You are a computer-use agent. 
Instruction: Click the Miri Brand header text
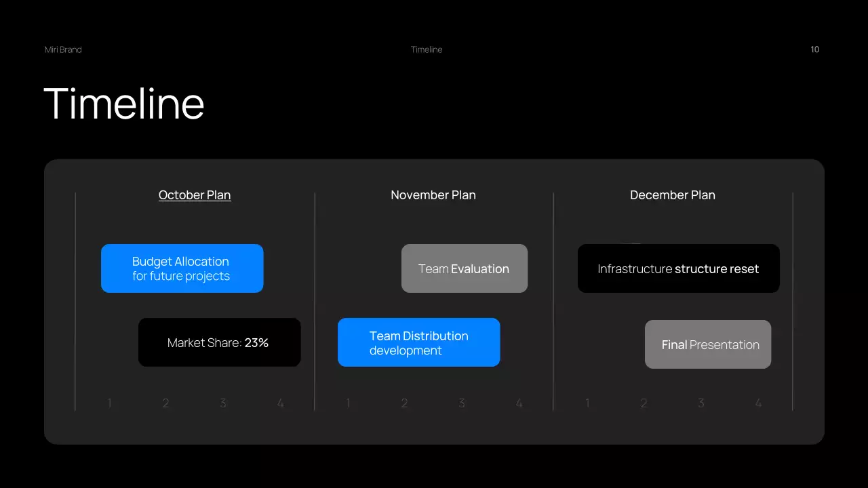(x=63, y=49)
